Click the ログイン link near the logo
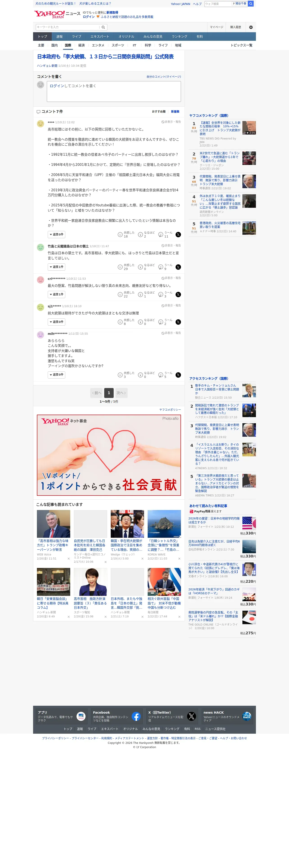Image resolution: width=289 pixels, height=868 pixels. 89,17
